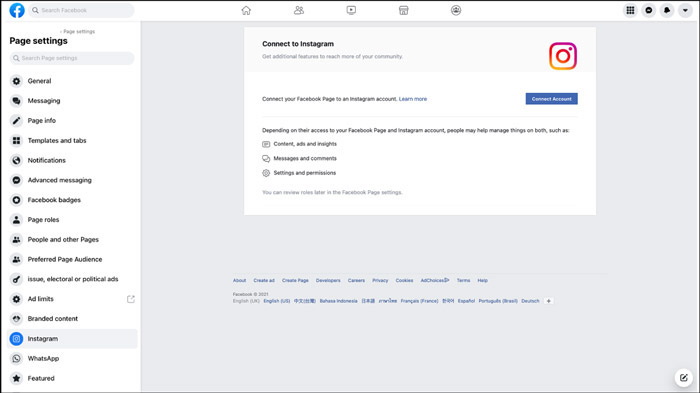Viewport: 700px width, 393px height.
Task: Open the apps grid menu icon
Action: point(630,10)
